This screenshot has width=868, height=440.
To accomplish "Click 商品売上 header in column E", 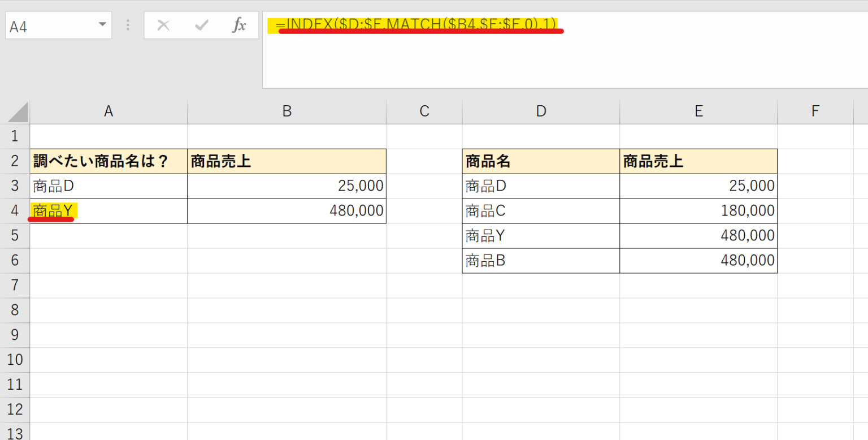I will click(x=698, y=161).
